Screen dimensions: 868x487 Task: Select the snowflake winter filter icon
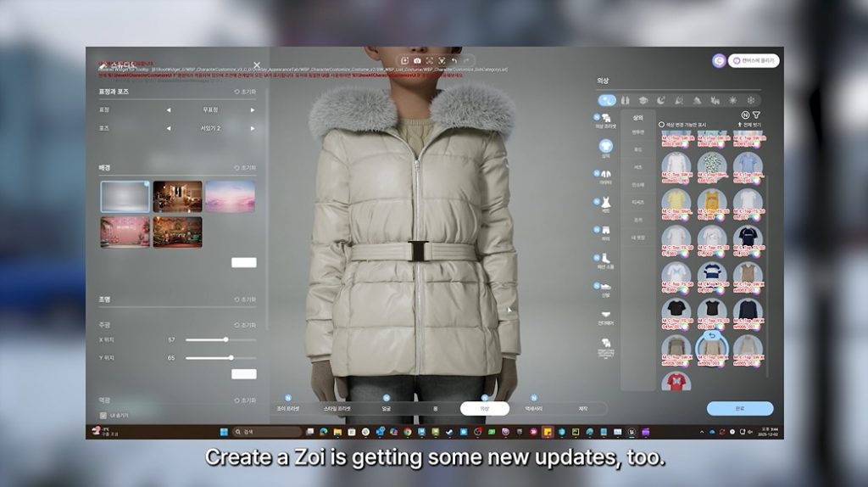(x=751, y=100)
